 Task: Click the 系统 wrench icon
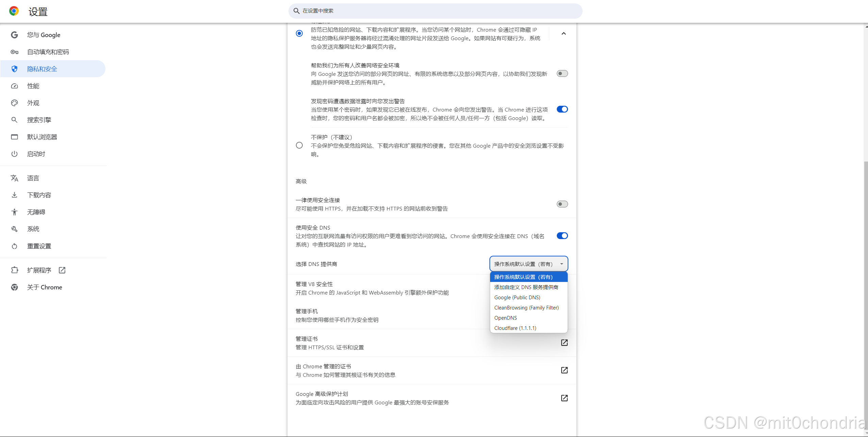[14, 229]
